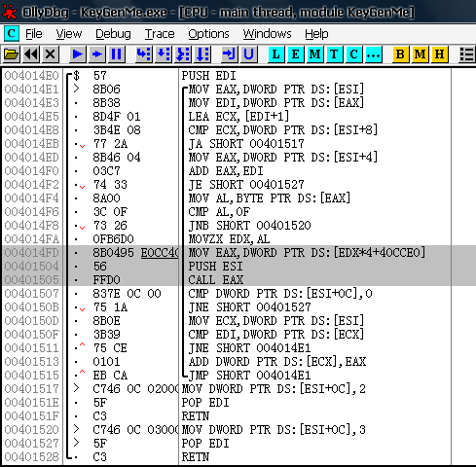The image size is (476, 467).
Task: Select address 004014EB
Action: pos(31,144)
